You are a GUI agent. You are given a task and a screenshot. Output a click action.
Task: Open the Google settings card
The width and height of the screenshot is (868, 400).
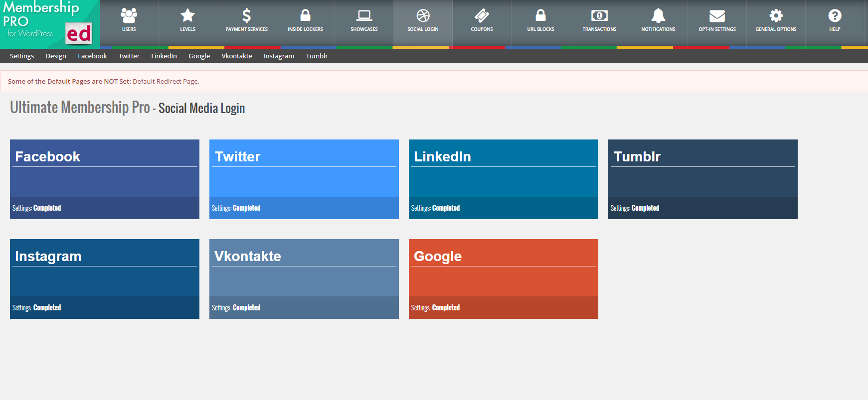click(504, 279)
